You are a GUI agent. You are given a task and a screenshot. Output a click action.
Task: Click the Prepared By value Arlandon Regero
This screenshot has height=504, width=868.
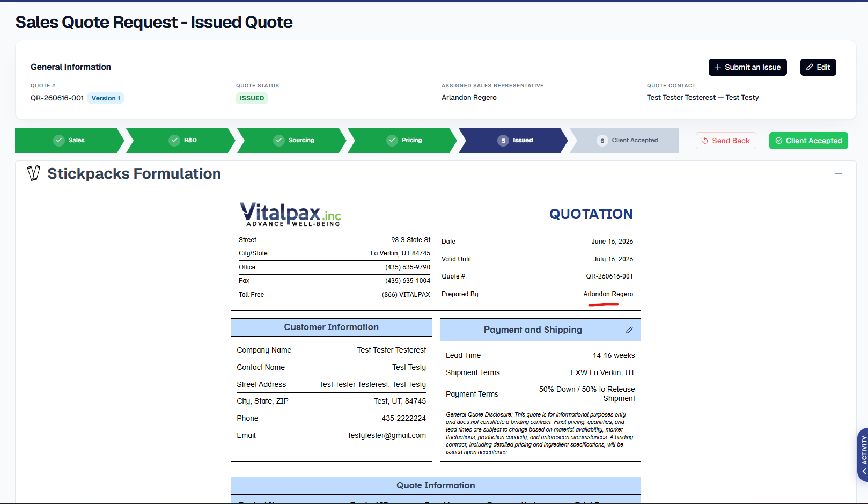point(608,294)
